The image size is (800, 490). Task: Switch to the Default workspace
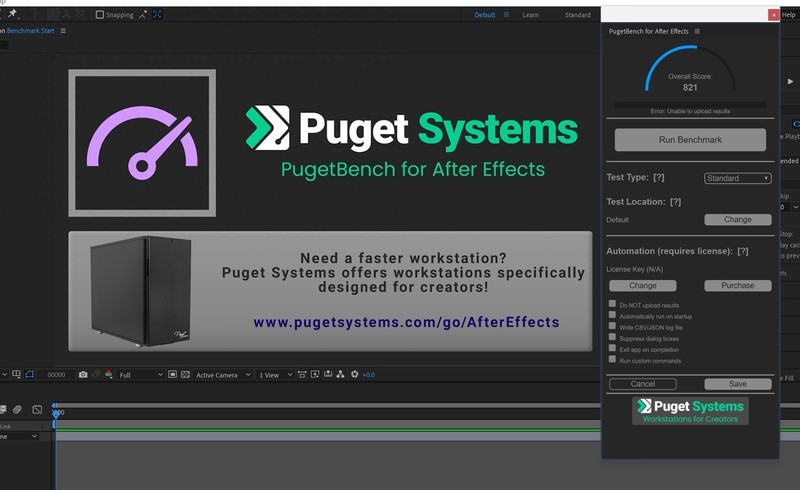click(x=485, y=15)
